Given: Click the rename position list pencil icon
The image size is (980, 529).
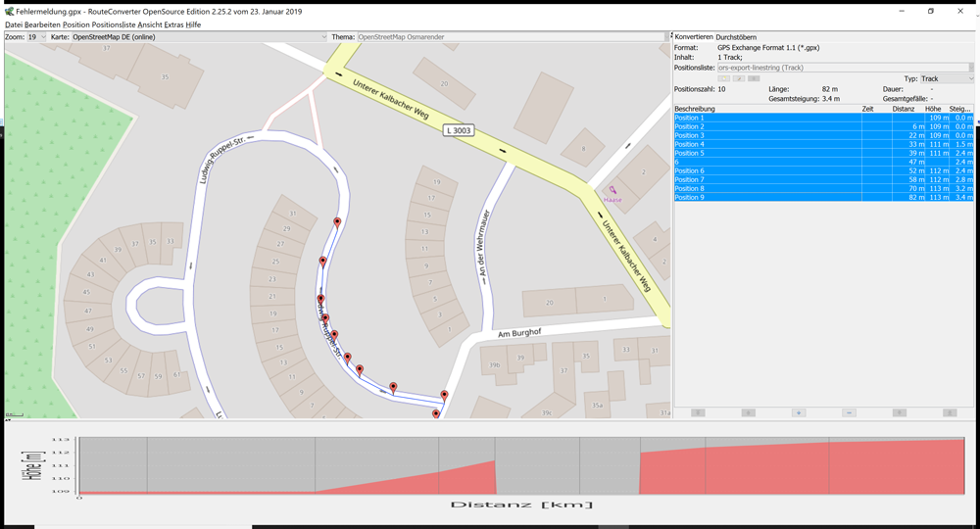Looking at the screenshot, I should (x=740, y=78).
